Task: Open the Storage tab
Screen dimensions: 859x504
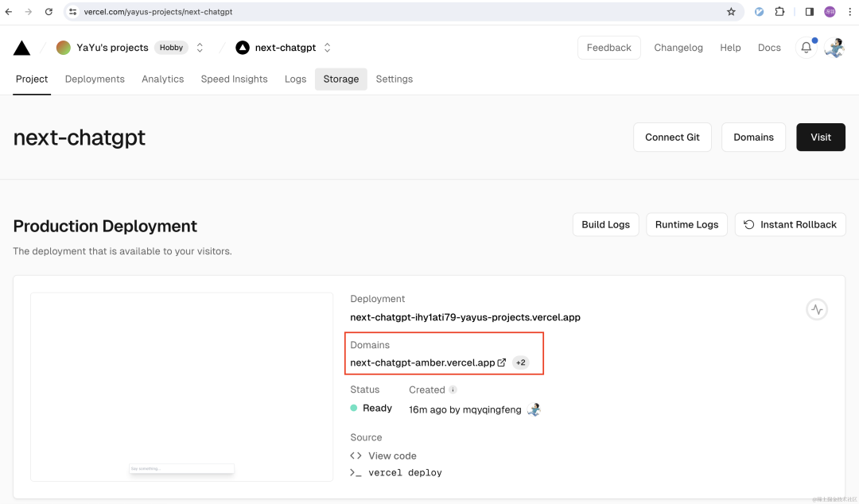Action: [x=340, y=79]
